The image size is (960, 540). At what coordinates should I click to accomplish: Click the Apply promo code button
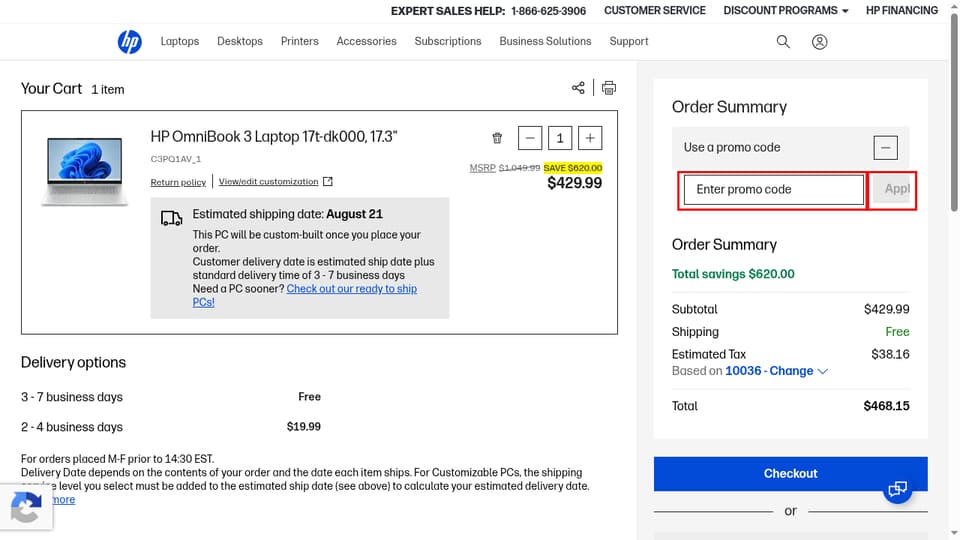pyautogui.click(x=892, y=190)
